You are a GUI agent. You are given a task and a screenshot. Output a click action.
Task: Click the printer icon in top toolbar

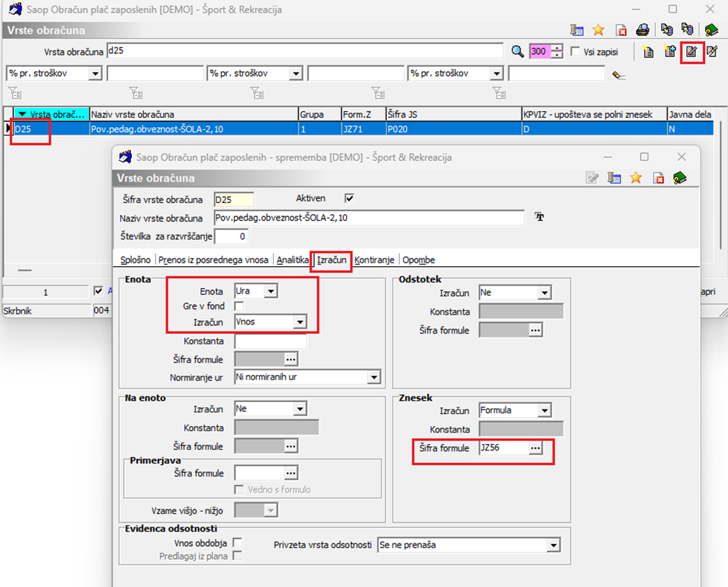(643, 30)
